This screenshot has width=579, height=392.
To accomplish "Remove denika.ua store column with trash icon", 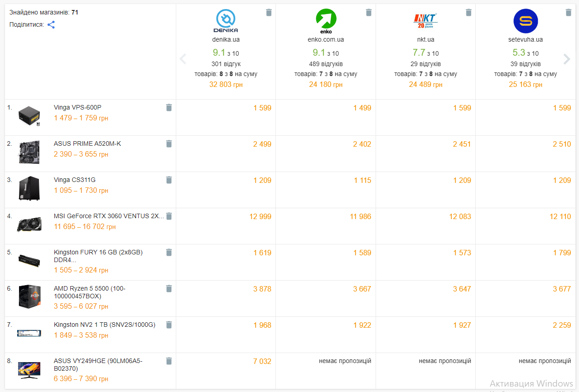I will (269, 13).
